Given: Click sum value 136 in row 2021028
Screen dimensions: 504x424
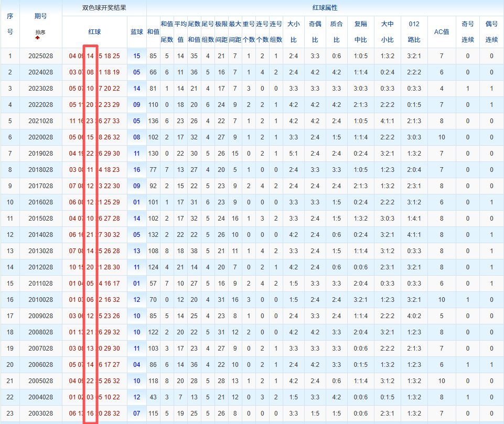Looking at the screenshot, I should click(x=153, y=121).
